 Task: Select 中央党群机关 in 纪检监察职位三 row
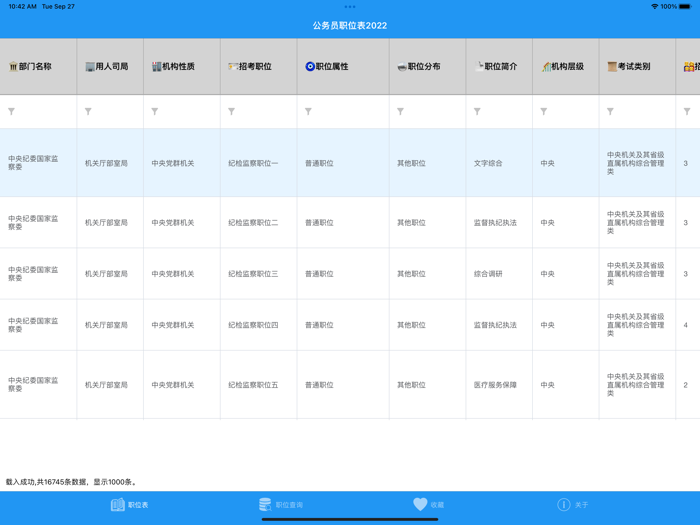coord(173,274)
